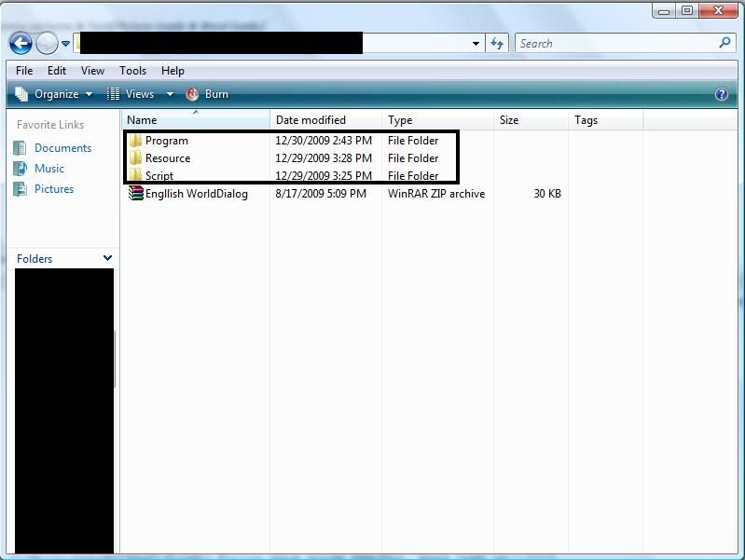745x560 pixels.
Task: Open the File menu
Action: tap(24, 71)
